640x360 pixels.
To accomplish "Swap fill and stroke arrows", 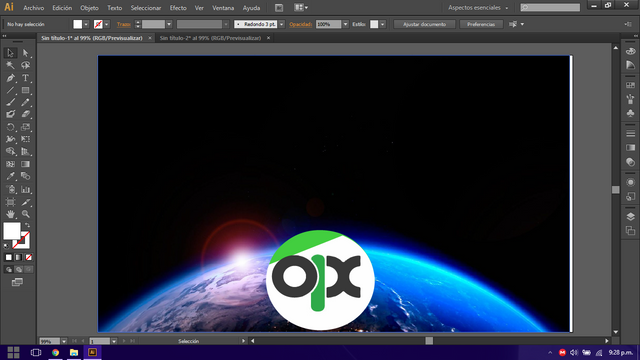I will (27, 225).
